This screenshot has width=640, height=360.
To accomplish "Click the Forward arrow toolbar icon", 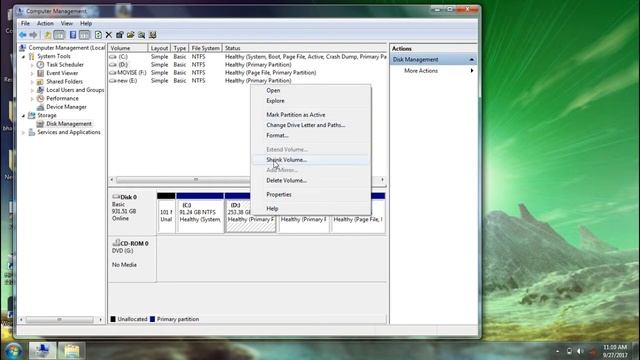I will point(33,35).
